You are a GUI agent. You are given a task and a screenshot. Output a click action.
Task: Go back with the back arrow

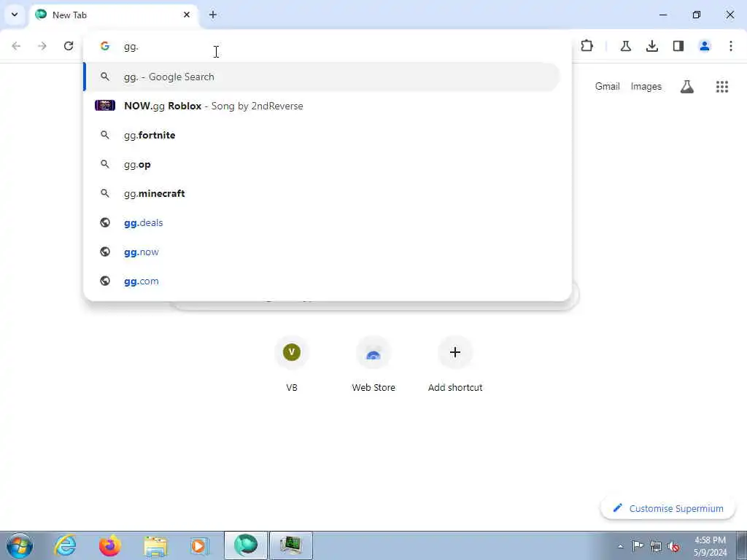click(x=16, y=46)
